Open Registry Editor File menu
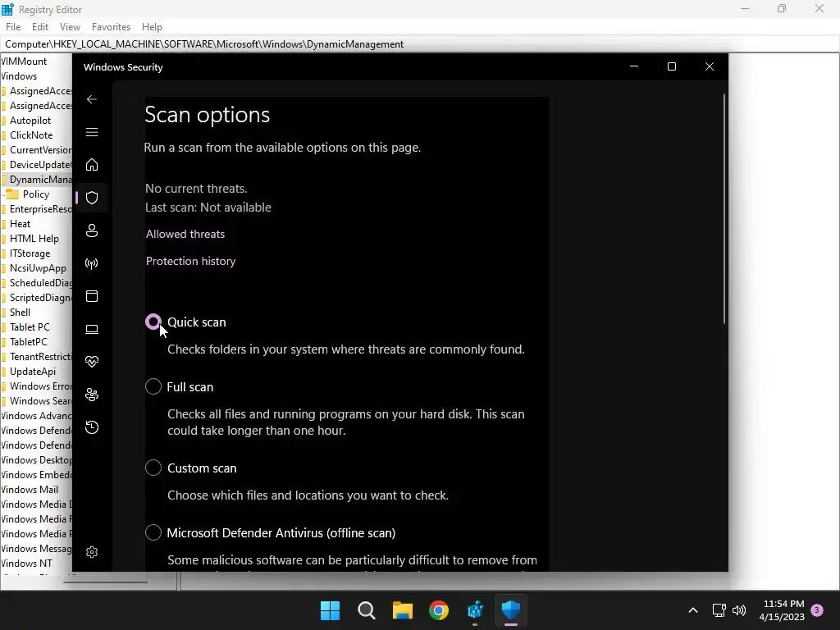The height and width of the screenshot is (630, 840). [x=13, y=27]
